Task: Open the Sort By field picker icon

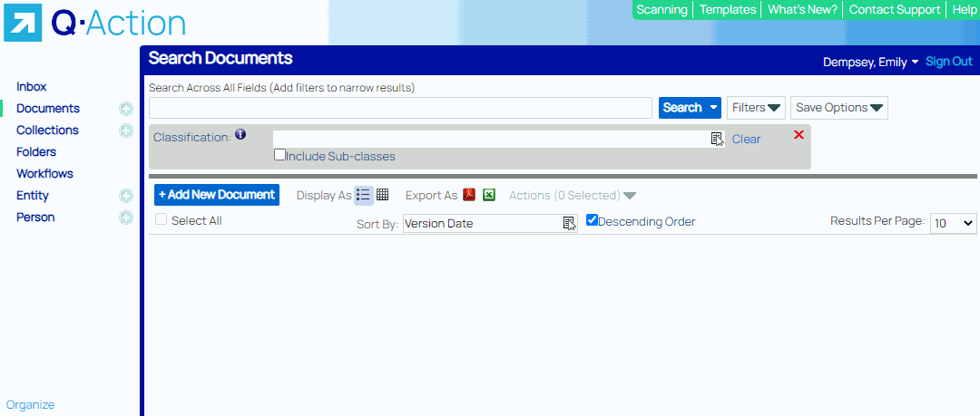Action: (x=569, y=223)
